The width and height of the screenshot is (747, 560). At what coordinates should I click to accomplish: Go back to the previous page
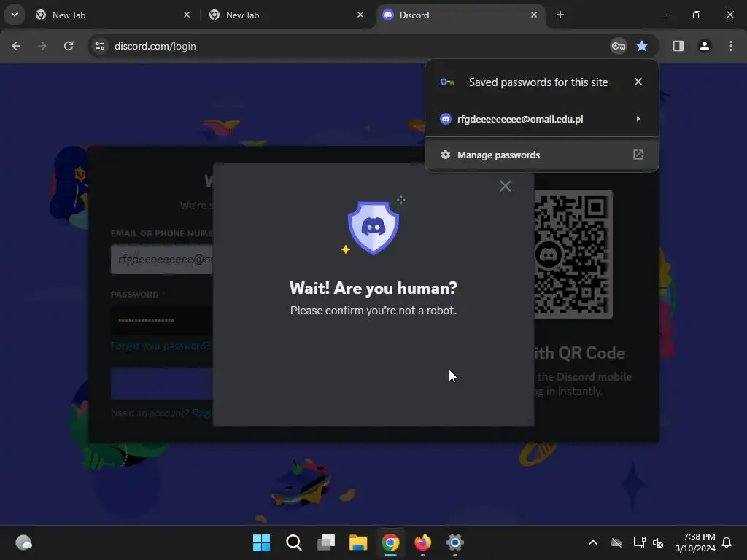16,46
